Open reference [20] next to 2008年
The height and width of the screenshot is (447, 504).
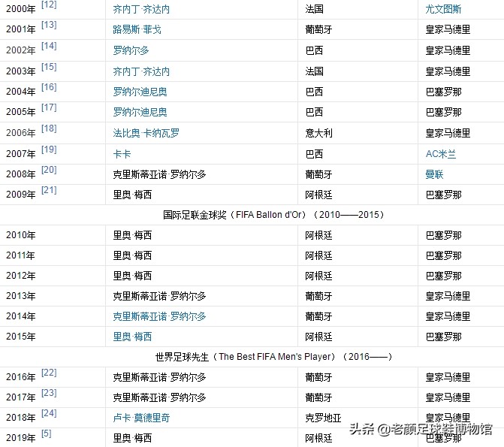[x=49, y=170]
